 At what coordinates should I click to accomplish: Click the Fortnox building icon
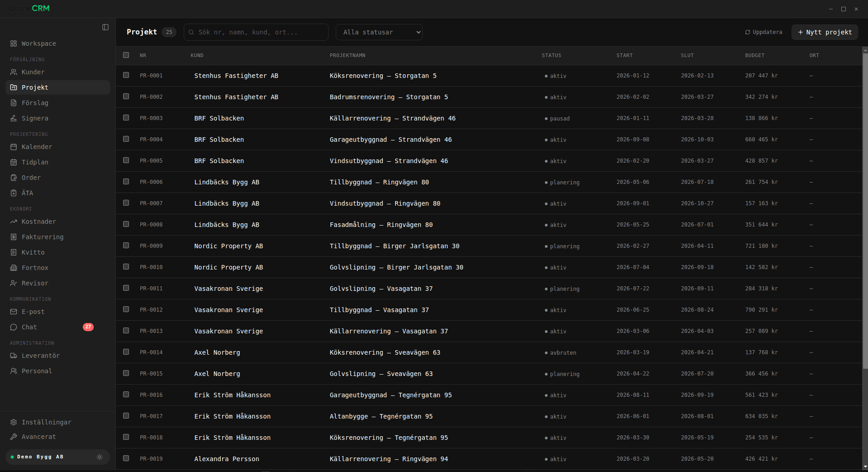point(14,268)
